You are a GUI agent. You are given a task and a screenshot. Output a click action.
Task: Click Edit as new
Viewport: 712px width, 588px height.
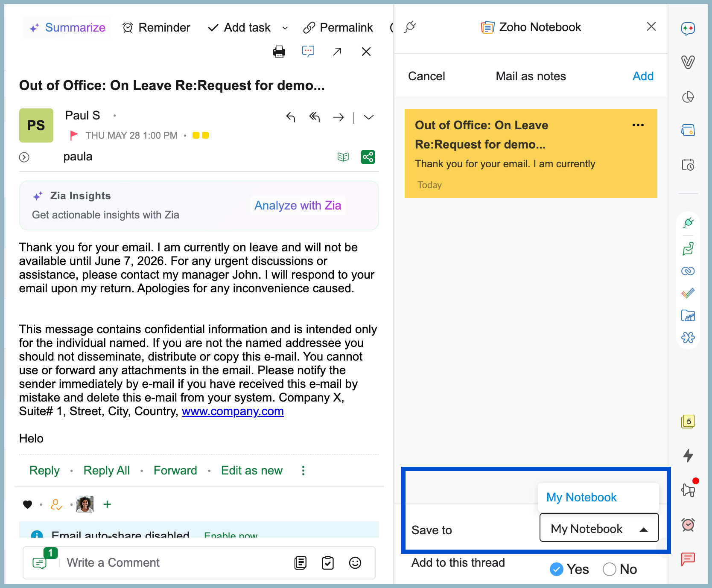pos(252,471)
